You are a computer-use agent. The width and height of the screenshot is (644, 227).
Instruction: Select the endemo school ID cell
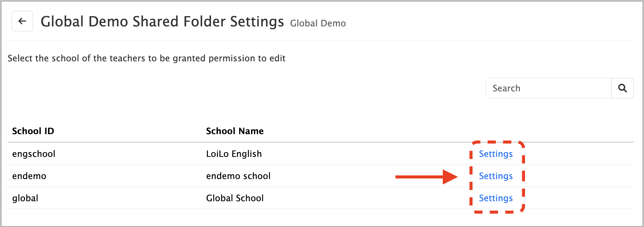point(29,176)
